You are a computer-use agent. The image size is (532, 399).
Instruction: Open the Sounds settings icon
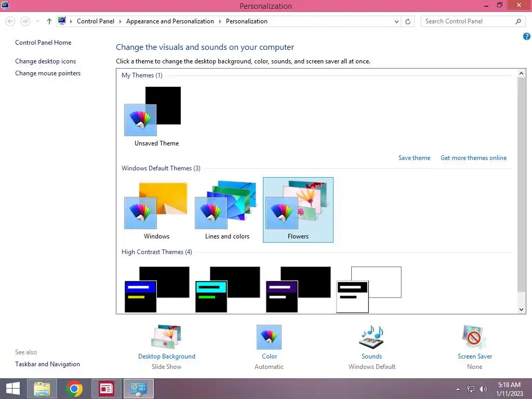point(371,337)
